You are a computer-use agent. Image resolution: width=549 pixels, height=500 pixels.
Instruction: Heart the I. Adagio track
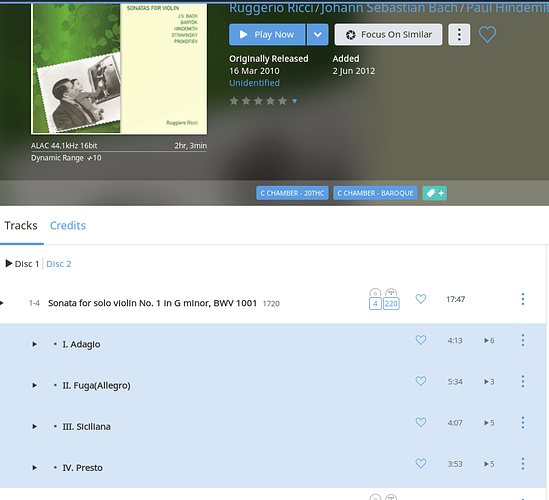pos(421,340)
